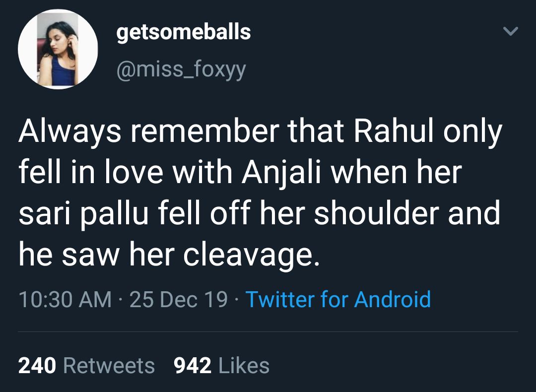Click the word Retweets in stats
This screenshot has width=536, height=392.
(x=109, y=366)
